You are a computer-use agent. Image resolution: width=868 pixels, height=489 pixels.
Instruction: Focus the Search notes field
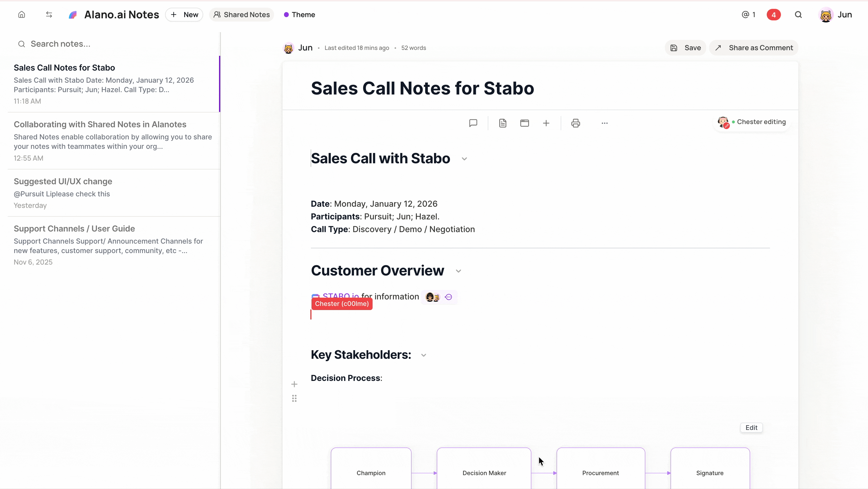click(x=115, y=44)
